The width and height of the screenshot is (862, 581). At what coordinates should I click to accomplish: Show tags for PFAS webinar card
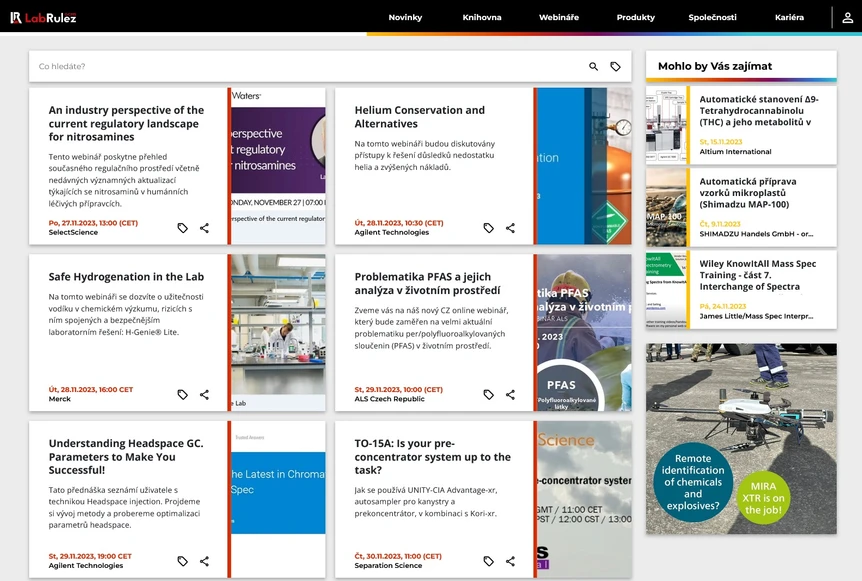click(x=488, y=395)
